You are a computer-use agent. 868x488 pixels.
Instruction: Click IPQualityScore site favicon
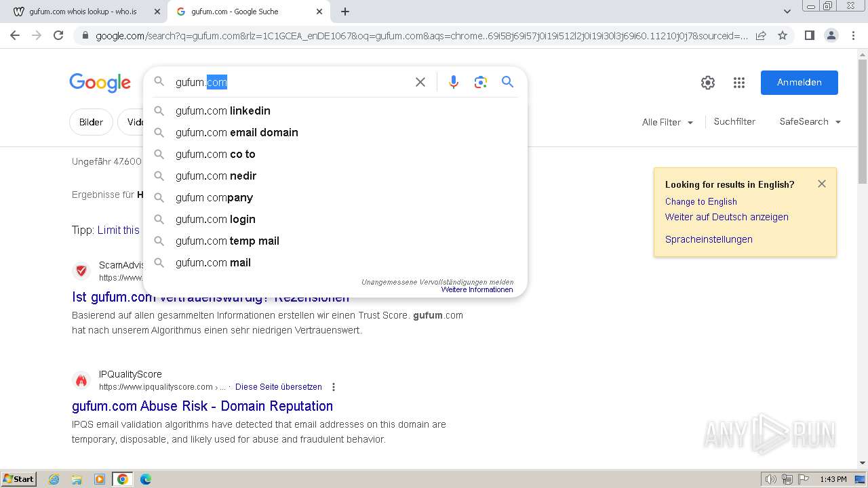tap(81, 380)
